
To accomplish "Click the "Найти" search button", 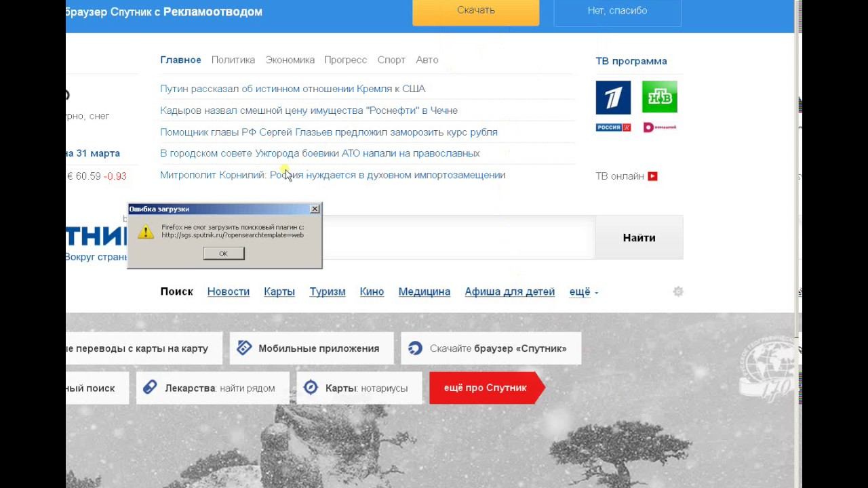I will pyautogui.click(x=639, y=238).
